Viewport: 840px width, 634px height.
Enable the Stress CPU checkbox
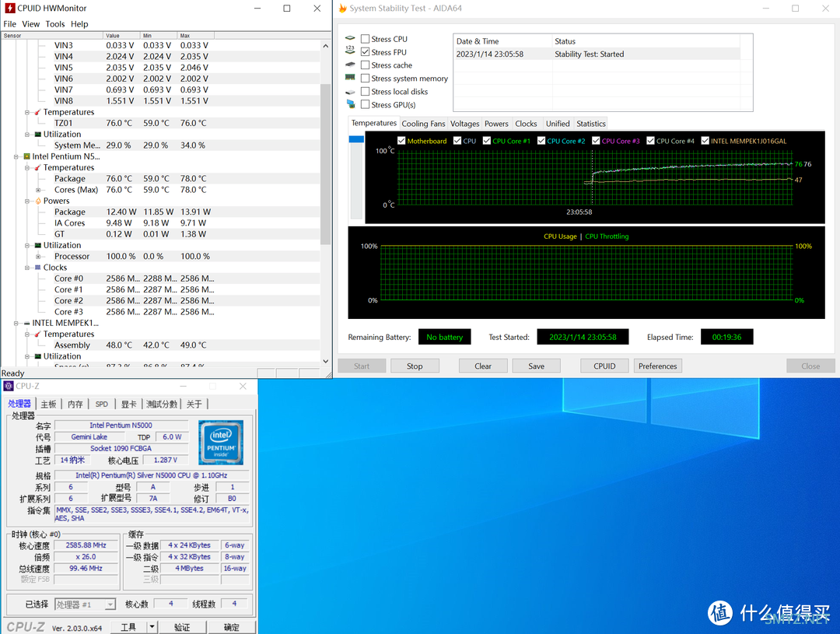[366, 40]
